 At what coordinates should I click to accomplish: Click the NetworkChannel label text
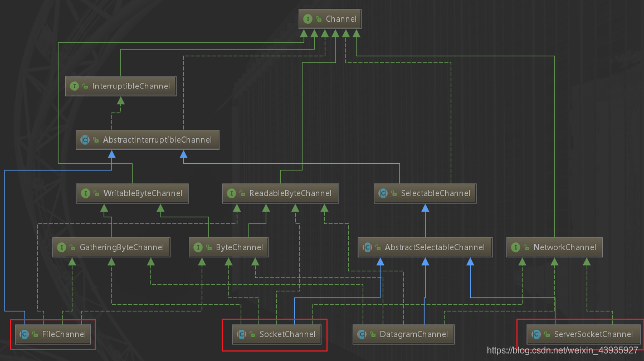click(x=564, y=247)
